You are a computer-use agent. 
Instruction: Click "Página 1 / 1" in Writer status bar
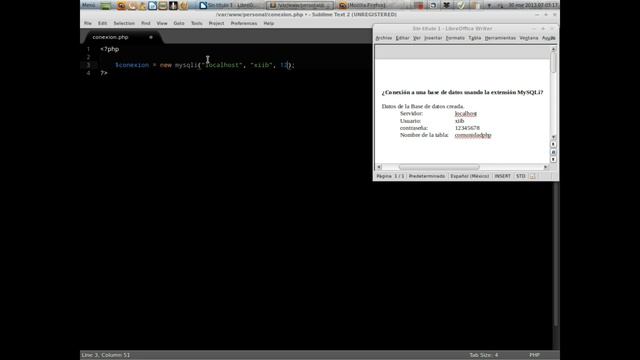(390, 176)
